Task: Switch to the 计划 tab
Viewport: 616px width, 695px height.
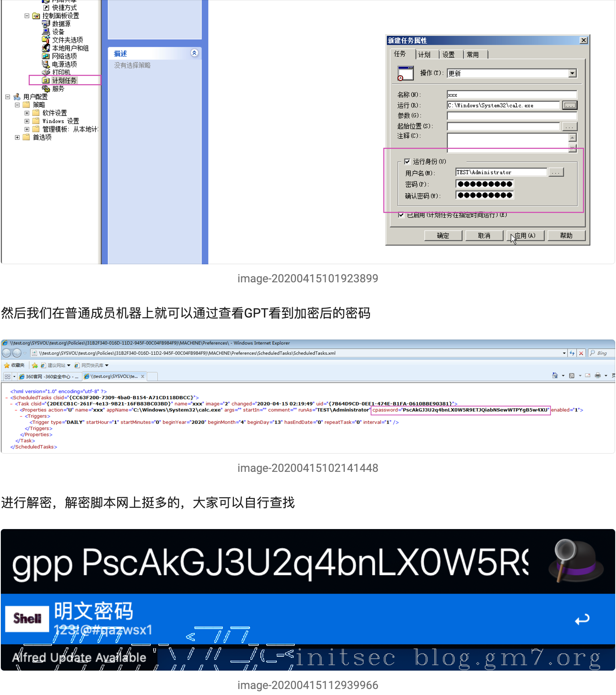Action: click(424, 55)
